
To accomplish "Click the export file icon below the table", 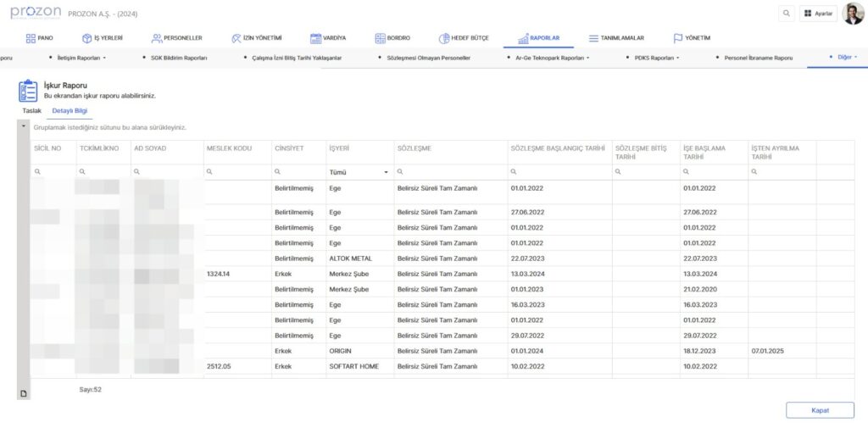I will (24, 393).
